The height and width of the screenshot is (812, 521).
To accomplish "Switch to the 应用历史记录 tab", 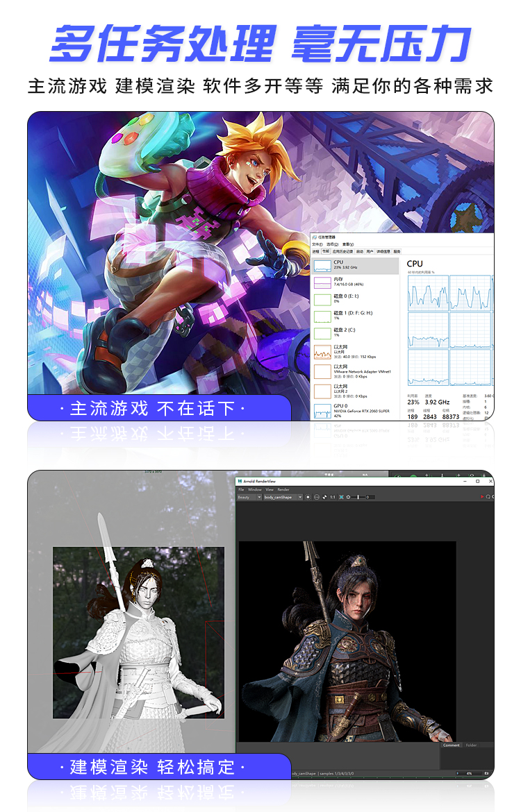I will tap(342, 252).
